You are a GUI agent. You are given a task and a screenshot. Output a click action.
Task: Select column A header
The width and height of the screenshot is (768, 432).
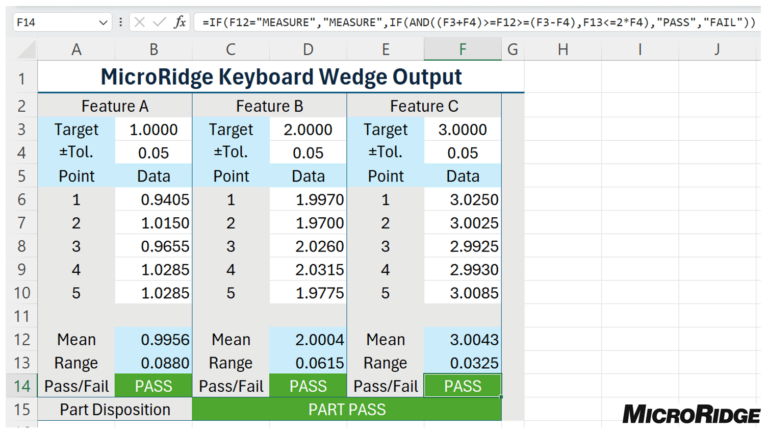click(76, 49)
